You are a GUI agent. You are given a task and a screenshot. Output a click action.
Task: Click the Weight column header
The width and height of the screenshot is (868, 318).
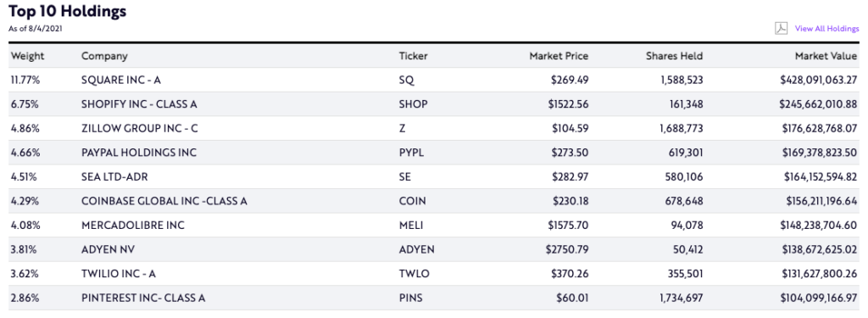28,56
